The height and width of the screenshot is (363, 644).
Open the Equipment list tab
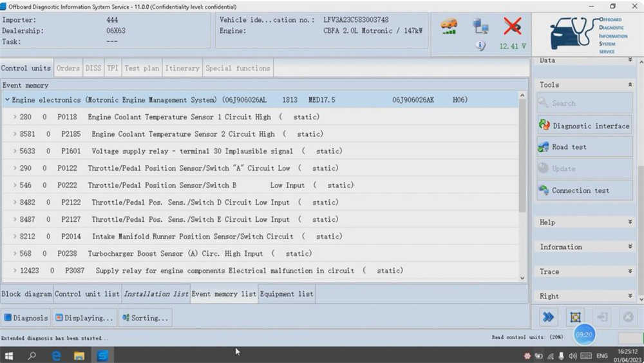287,294
